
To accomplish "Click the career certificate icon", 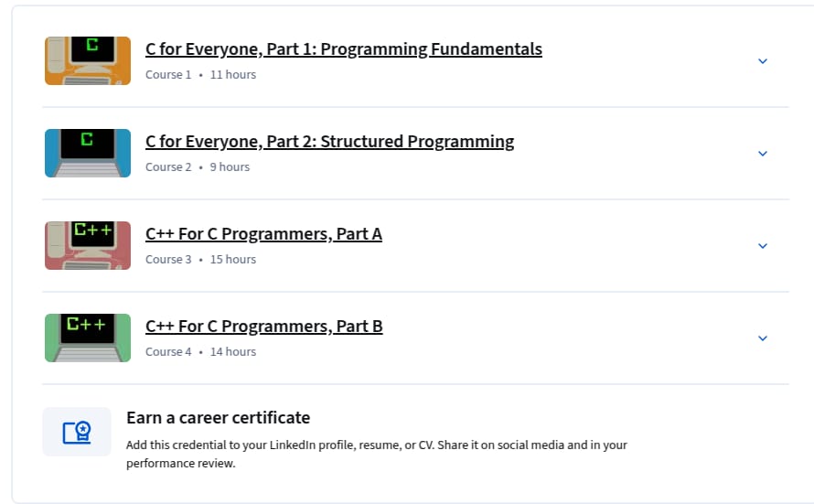I will point(77,432).
